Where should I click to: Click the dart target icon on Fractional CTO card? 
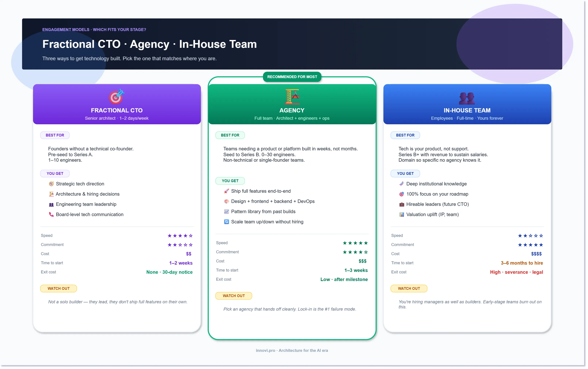[116, 97]
